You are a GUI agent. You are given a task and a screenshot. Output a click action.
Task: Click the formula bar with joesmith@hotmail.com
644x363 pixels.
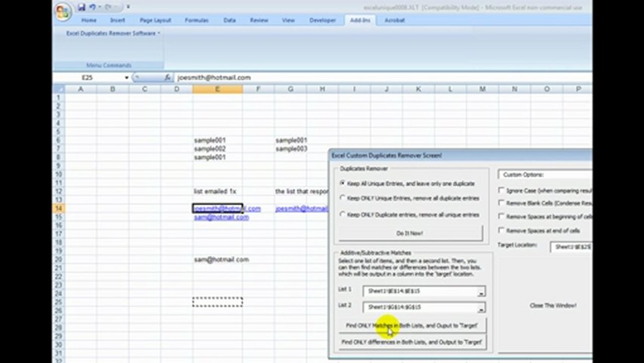(x=383, y=78)
